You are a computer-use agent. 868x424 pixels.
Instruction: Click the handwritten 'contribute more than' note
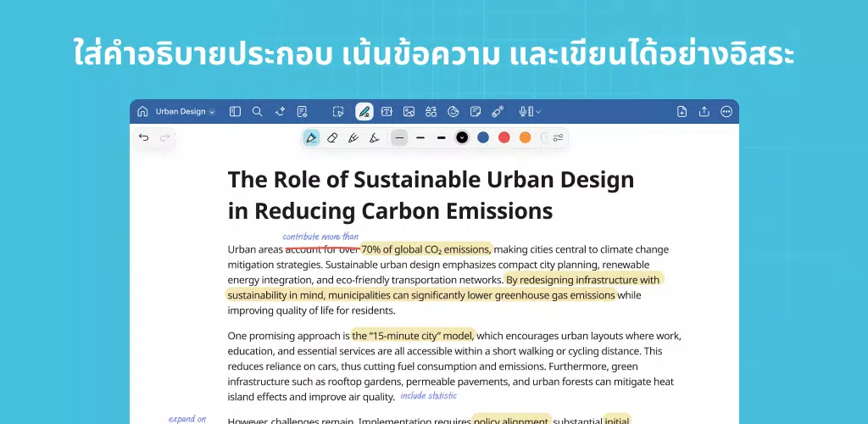[x=320, y=237]
